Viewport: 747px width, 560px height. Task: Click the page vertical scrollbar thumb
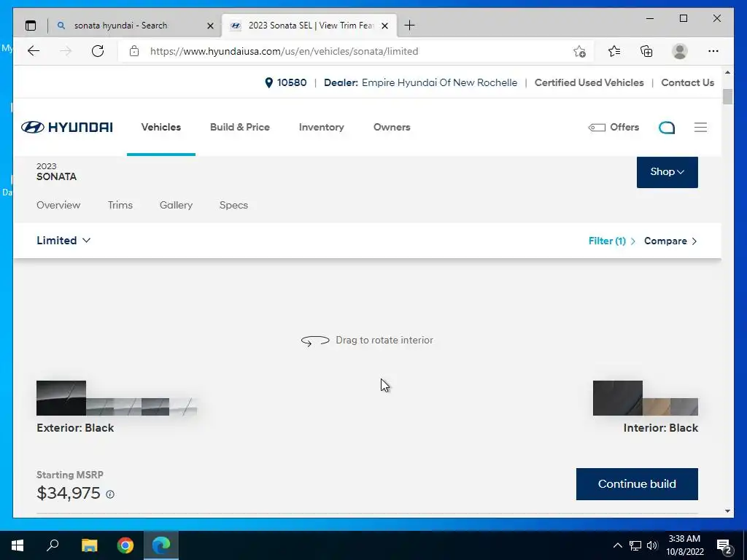[727, 96]
